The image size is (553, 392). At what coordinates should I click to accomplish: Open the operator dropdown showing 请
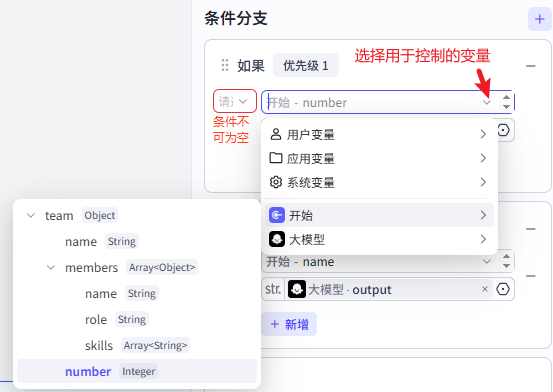(x=235, y=102)
